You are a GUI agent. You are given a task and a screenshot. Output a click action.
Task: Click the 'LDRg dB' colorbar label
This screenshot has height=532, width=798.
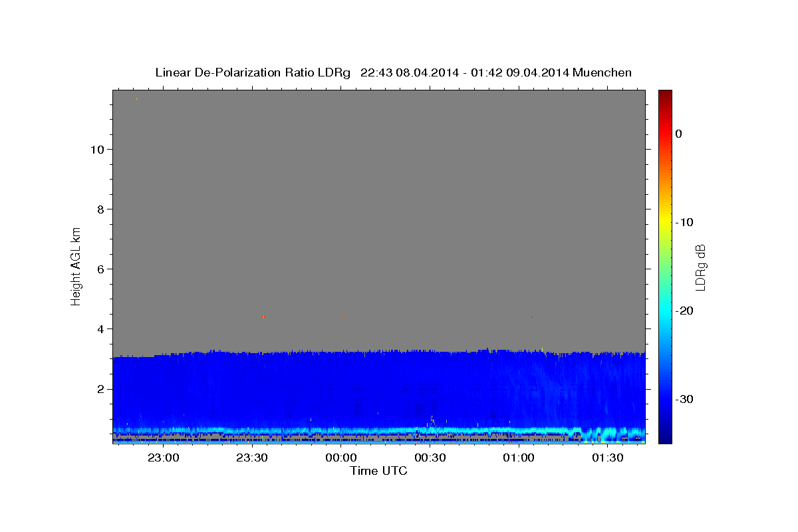(700, 267)
